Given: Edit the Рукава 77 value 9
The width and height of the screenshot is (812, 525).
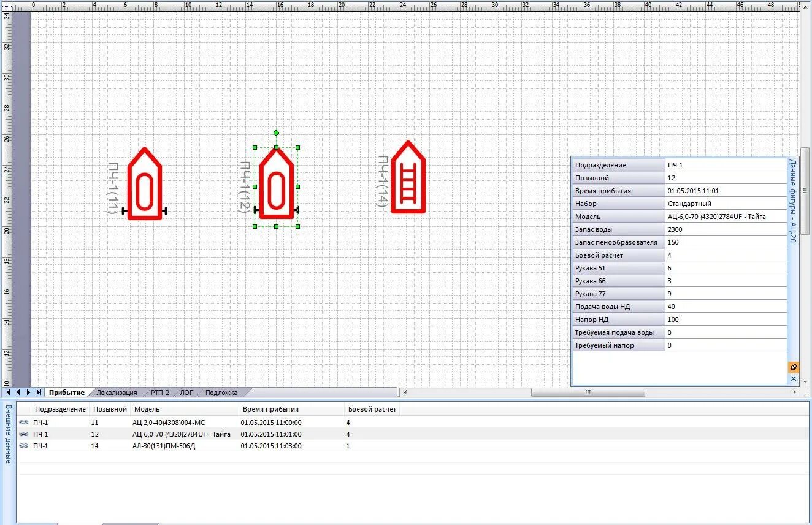Looking at the screenshot, I should pyautogui.click(x=726, y=294).
